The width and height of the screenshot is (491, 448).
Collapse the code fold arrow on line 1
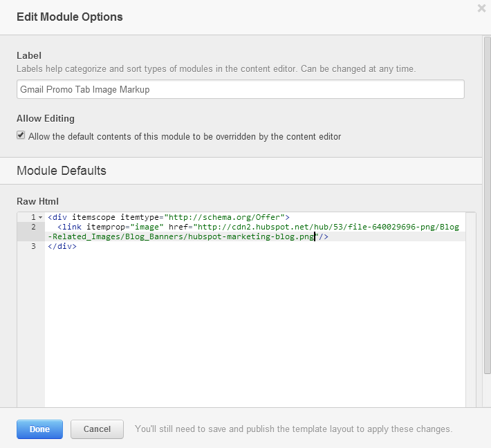pyautogui.click(x=40, y=218)
